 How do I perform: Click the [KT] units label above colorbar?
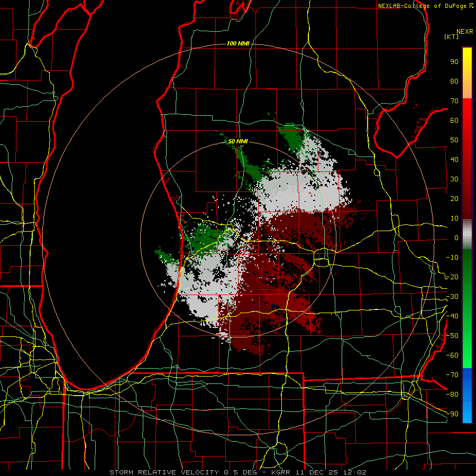(452, 36)
